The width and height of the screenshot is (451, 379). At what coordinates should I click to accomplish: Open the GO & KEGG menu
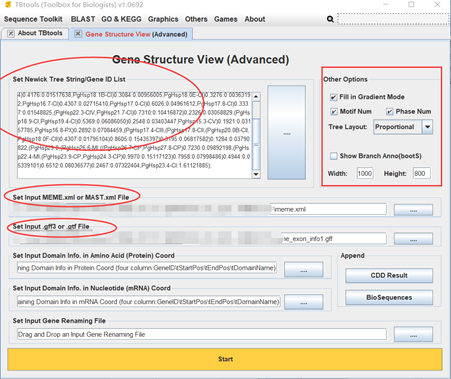(121, 19)
